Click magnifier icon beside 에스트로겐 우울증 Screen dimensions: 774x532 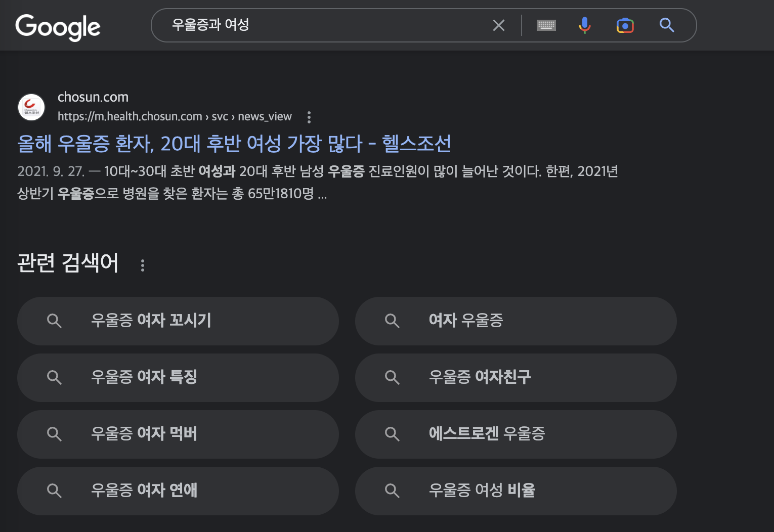coord(392,434)
